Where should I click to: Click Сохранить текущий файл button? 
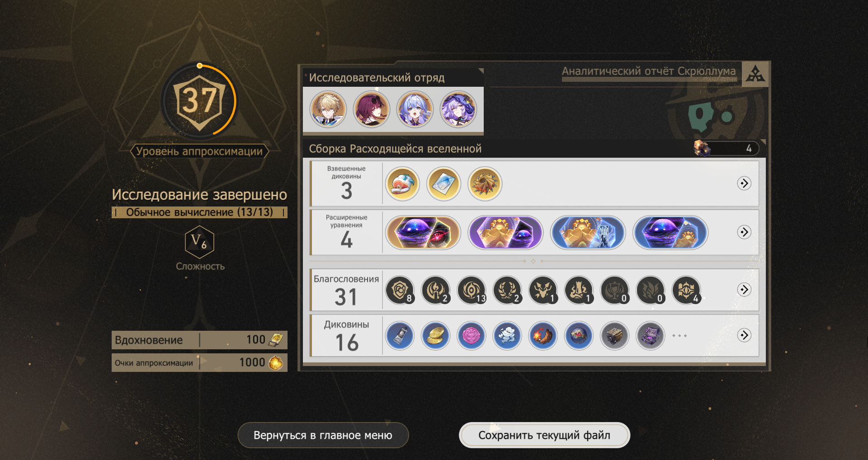(x=544, y=435)
